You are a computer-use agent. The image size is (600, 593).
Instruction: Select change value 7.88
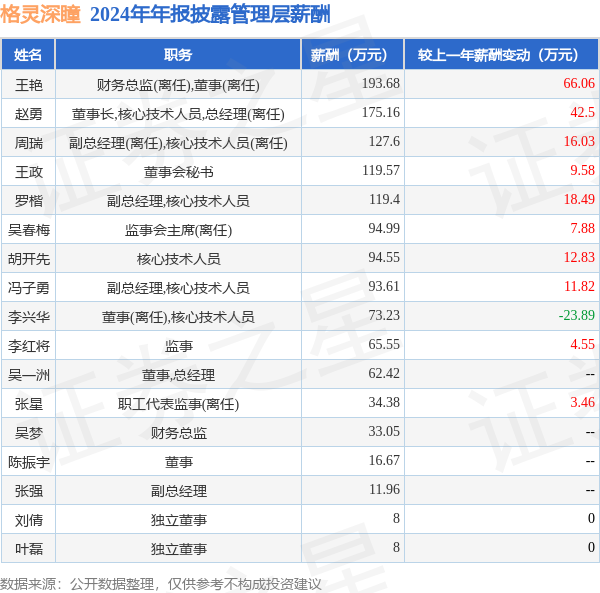(582, 229)
